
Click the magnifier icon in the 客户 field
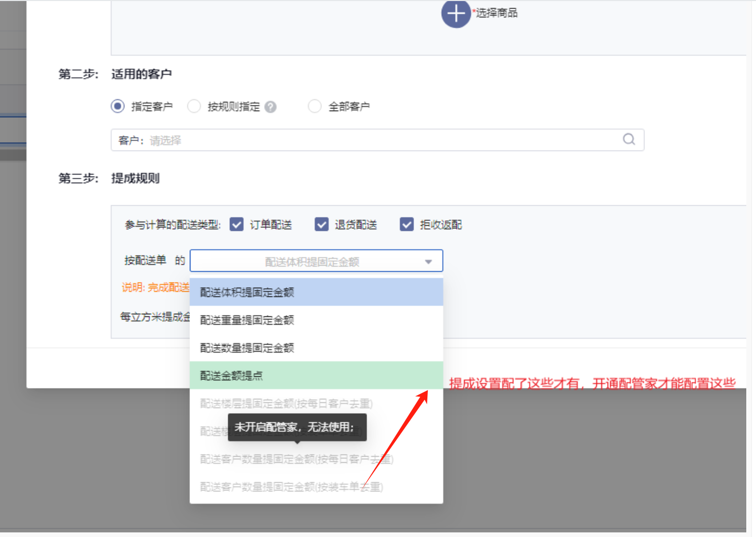(x=629, y=139)
